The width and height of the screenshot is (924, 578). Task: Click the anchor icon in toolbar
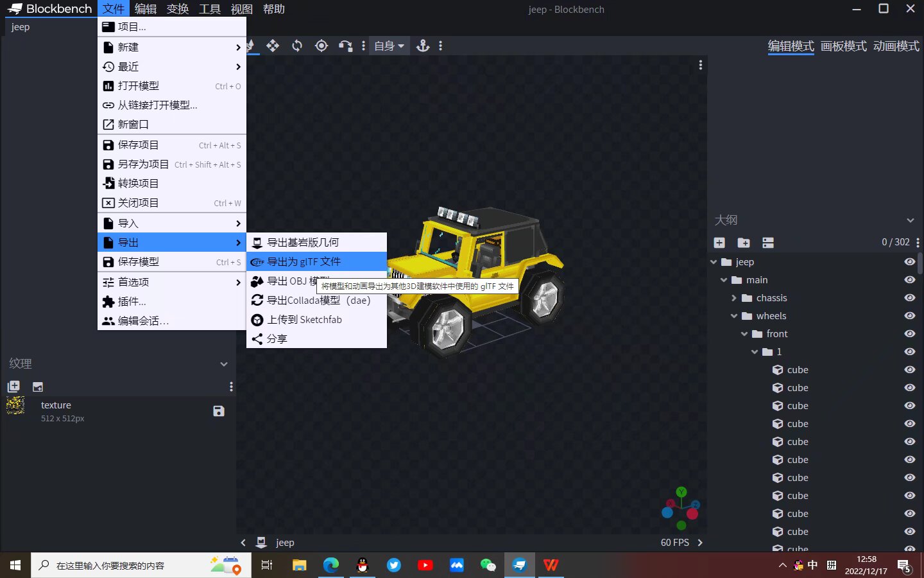pos(423,46)
